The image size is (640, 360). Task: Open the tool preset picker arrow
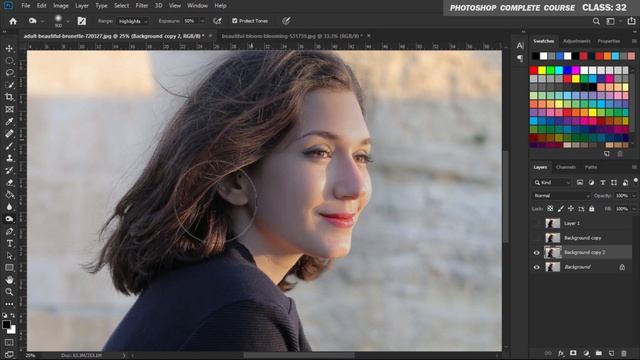coord(42,21)
